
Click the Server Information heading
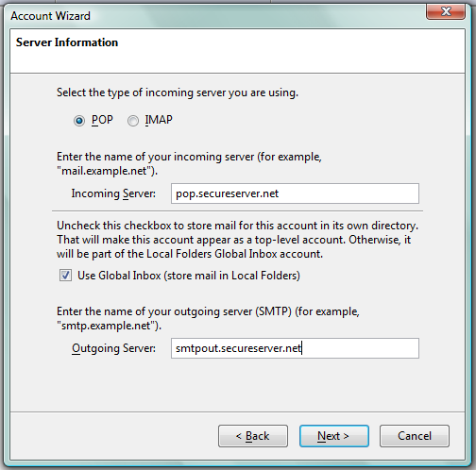pos(67,42)
